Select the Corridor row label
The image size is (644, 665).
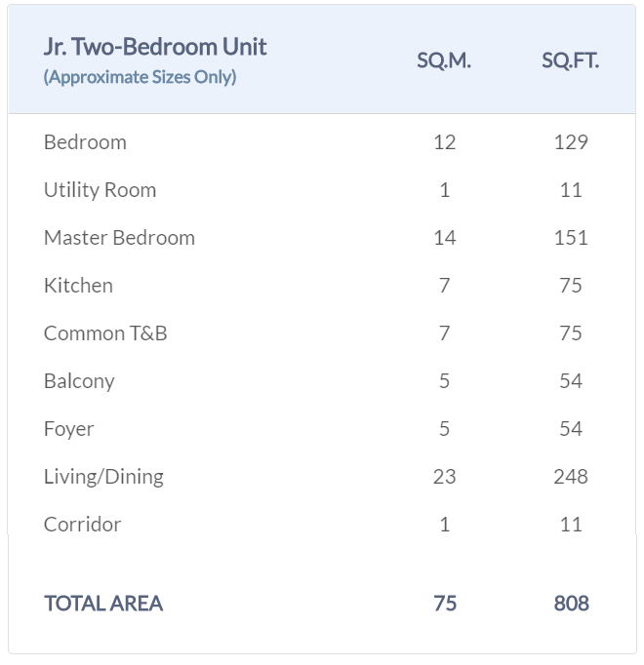point(82,525)
